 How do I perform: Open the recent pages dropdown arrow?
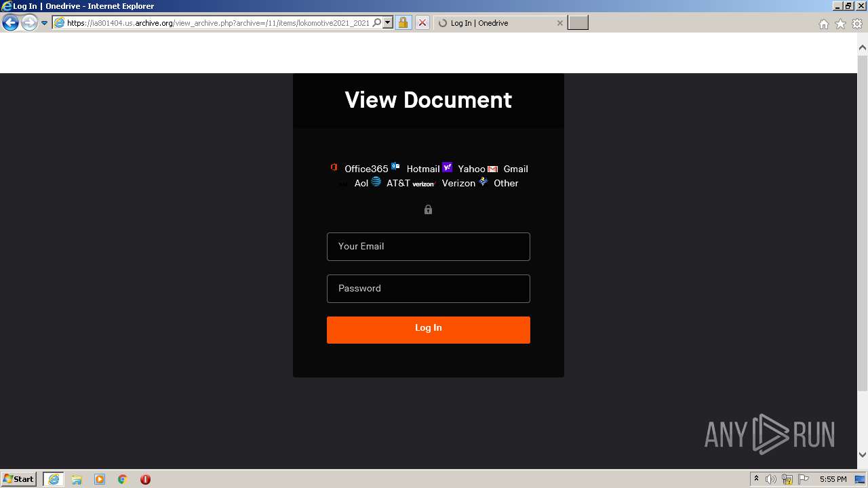[44, 23]
